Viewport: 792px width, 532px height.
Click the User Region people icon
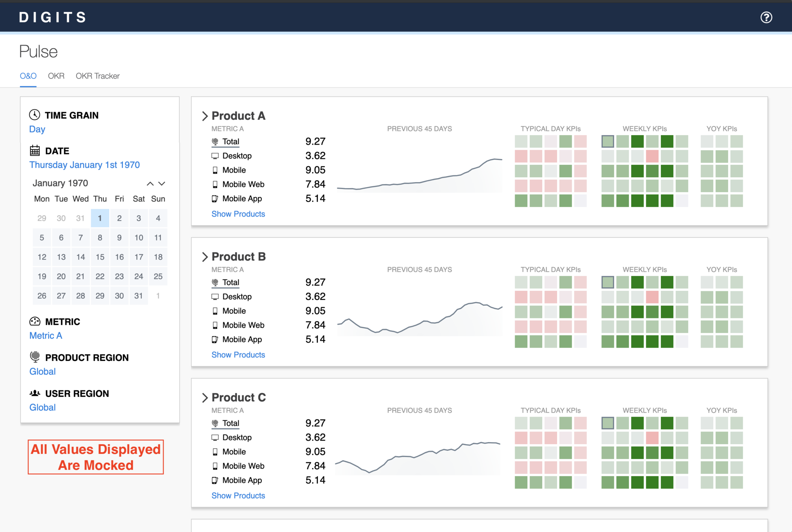pyautogui.click(x=35, y=393)
